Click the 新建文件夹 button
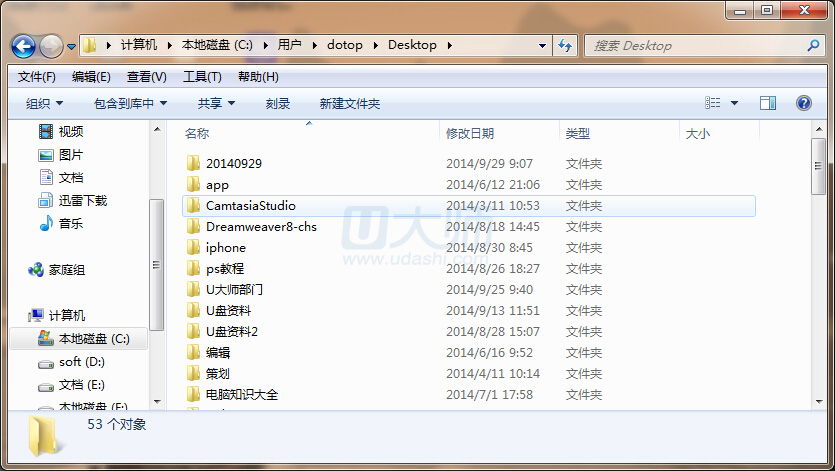This screenshot has width=835, height=471. pyautogui.click(x=350, y=104)
